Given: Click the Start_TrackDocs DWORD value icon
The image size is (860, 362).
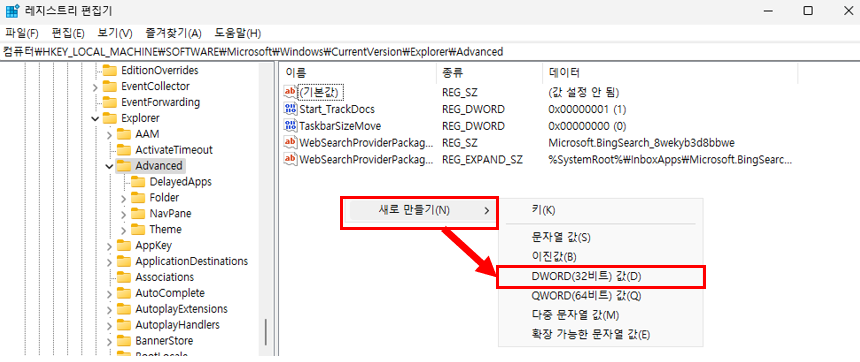Looking at the screenshot, I should pyautogui.click(x=290, y=109).
